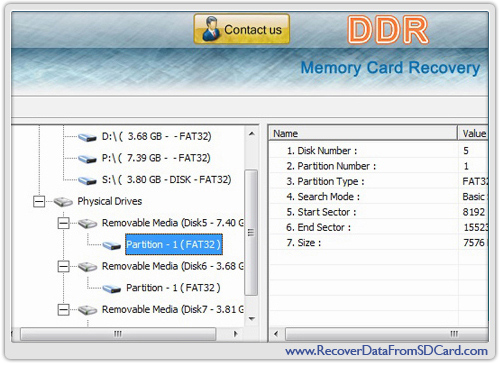Click the Disk5 removable media icon
Screen dimensions: 500x365
tap(87, 223)
